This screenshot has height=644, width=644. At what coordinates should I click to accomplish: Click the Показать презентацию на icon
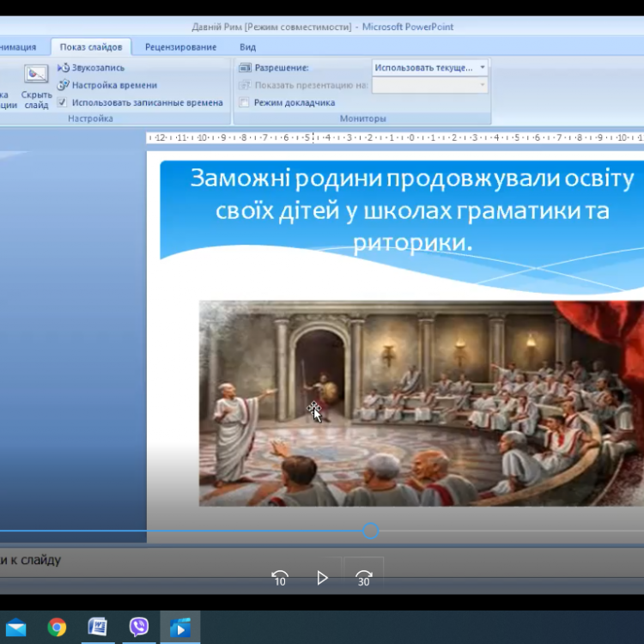click(x=245, y=85)
